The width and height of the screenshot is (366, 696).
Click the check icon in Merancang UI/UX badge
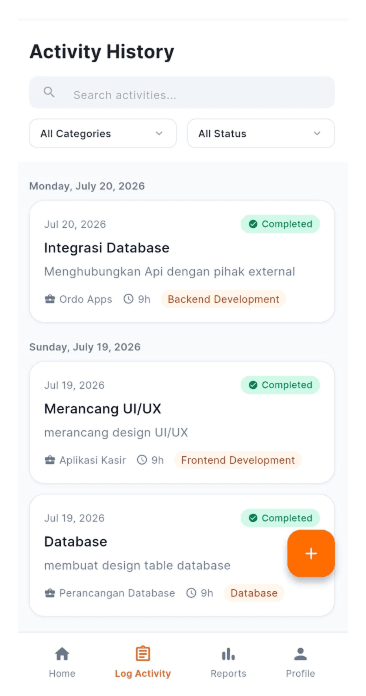[x=253, y=385]
